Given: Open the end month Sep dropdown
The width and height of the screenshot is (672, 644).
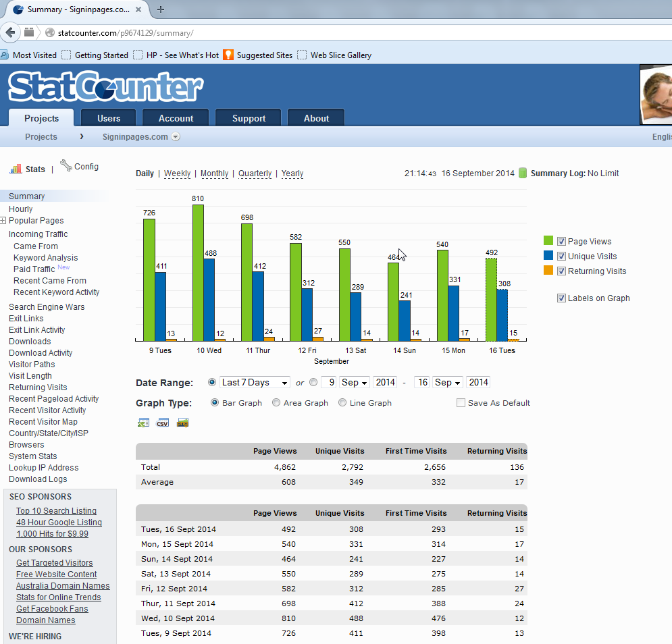Looking at the screenshot, I should click(447, 382).
